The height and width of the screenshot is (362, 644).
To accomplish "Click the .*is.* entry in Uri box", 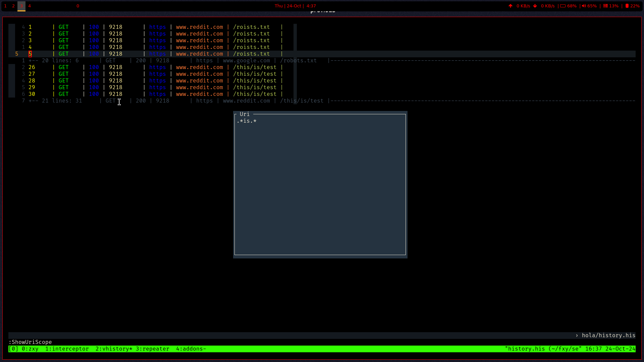I will tap(247, 121).
